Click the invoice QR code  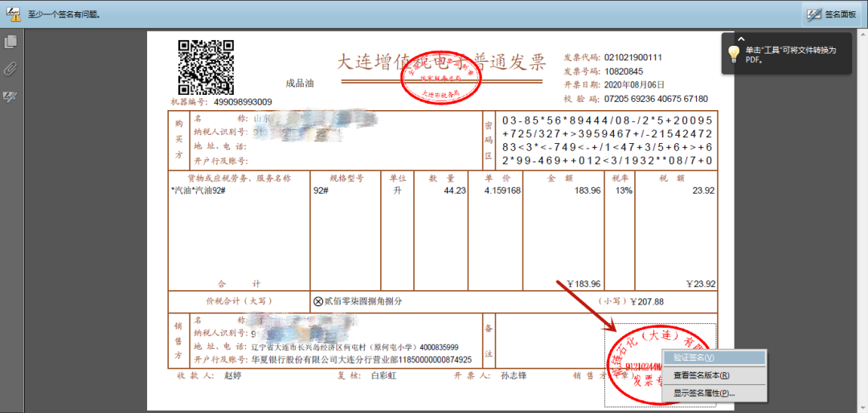(205, 67)
